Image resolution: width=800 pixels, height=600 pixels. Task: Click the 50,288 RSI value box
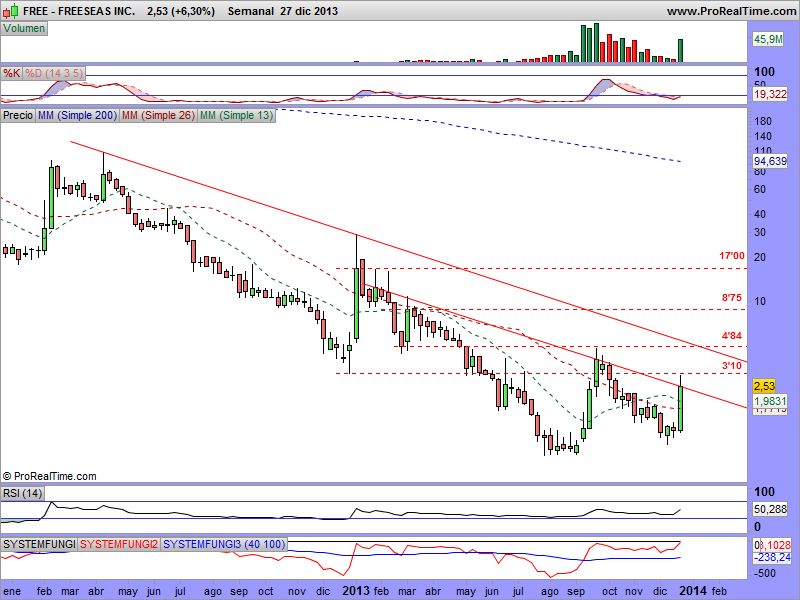[x=770, y=509]
